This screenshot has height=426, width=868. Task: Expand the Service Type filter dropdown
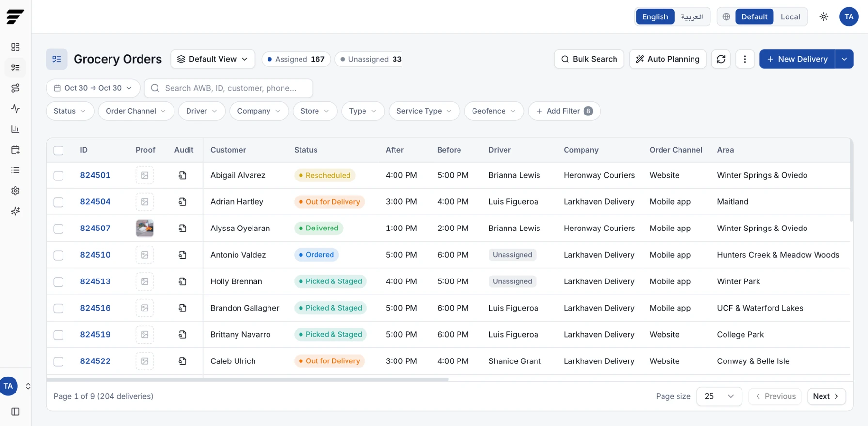(x=424, y=111)
